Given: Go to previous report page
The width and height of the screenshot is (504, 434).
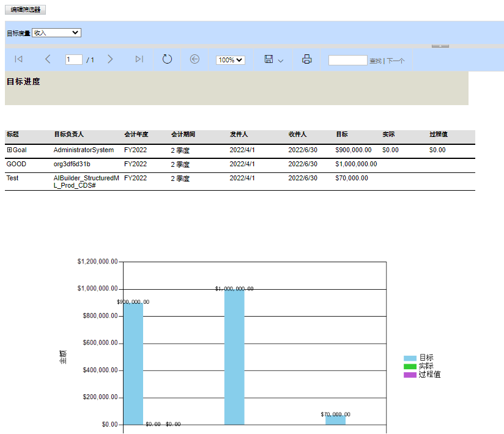Looking at the screenshot, I should [48, 59].
